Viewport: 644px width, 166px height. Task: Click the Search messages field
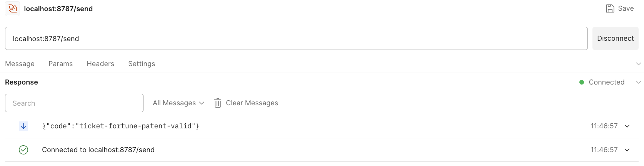[74, 103]
